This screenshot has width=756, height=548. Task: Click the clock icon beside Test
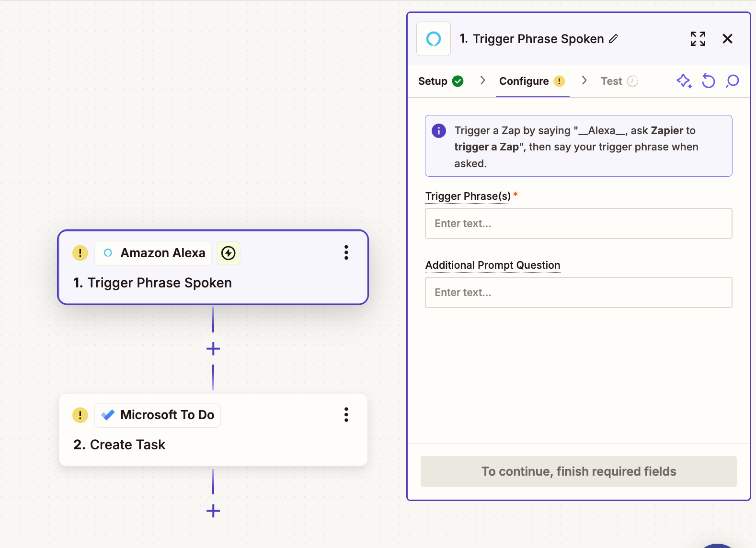click(x=633, y=81)
